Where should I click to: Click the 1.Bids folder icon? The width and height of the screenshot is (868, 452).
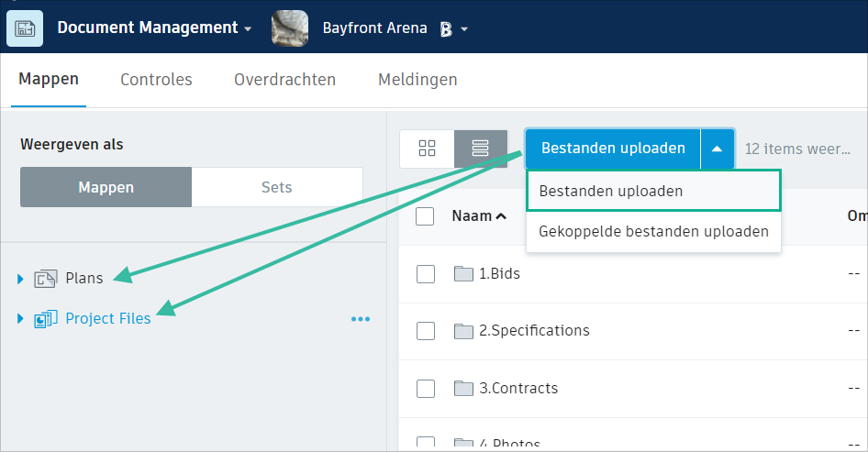(463, 273)
